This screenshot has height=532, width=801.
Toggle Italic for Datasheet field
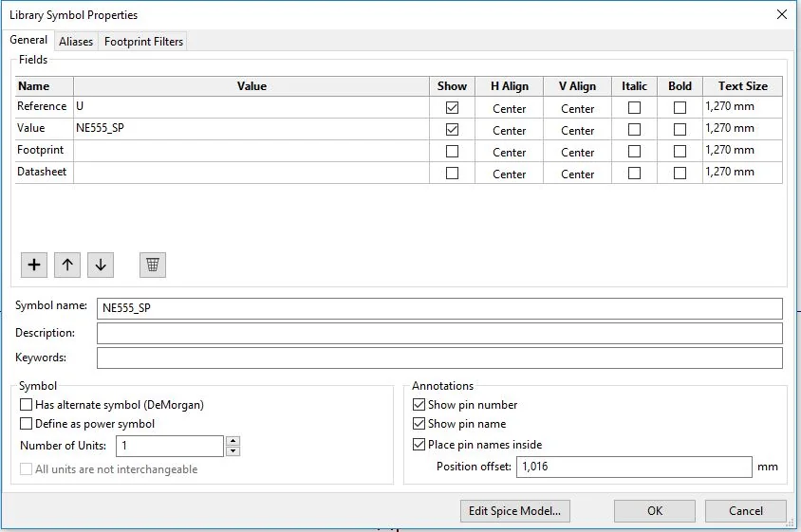pos(634,174)
